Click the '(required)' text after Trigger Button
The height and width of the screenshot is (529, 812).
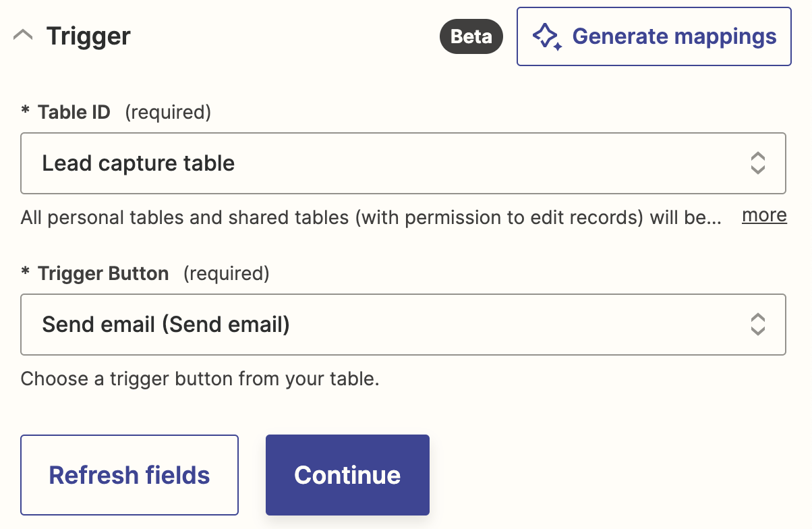226,273
